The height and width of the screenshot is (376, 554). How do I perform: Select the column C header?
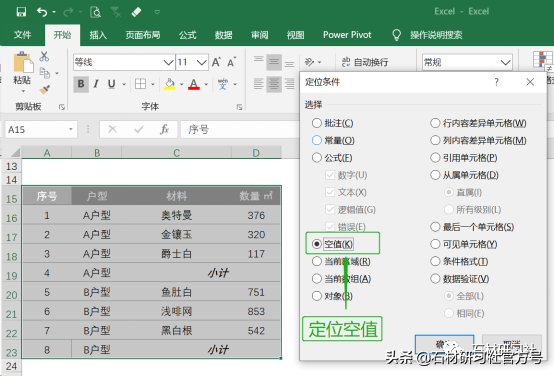[176, 153]
